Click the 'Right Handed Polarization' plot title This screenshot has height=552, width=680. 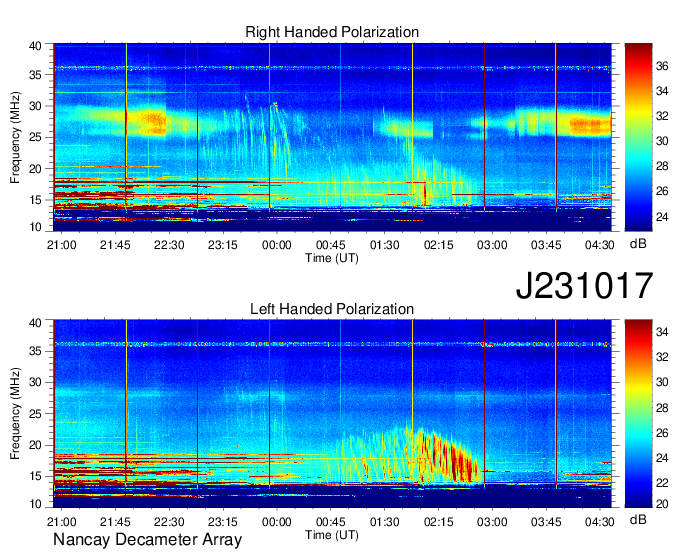coord(332,32)
